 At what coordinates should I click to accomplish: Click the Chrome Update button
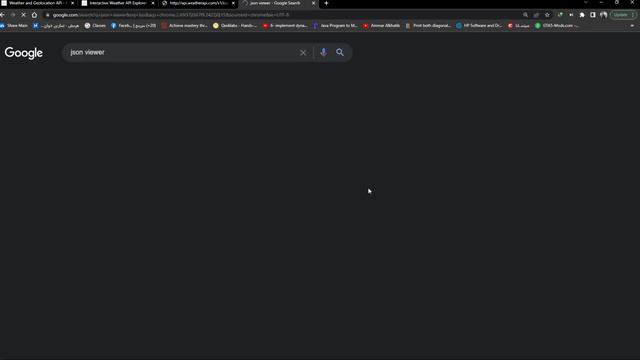pos(623,15)
